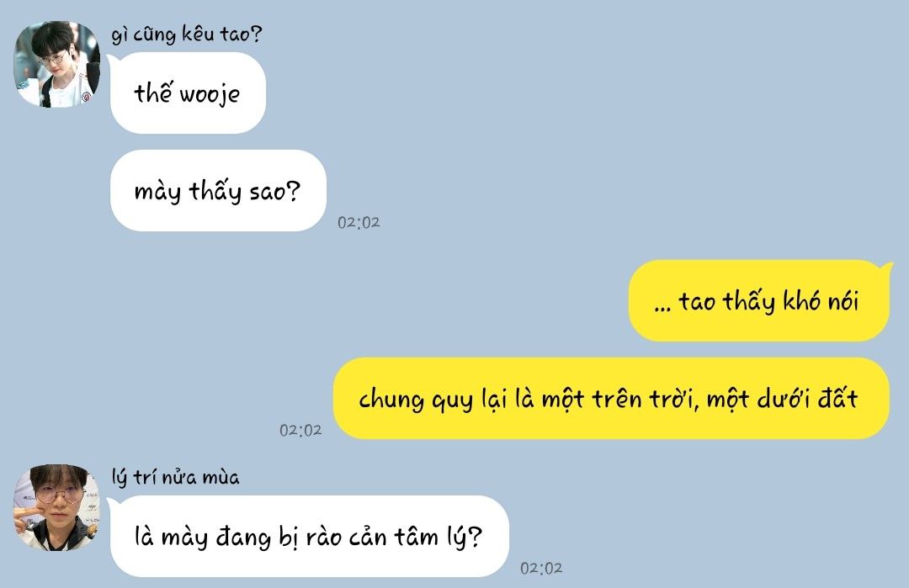Open the avatar of "lý trí nửa mùa"
The height and width of the screenshot is (588, 909).
(x=56, y=507)
